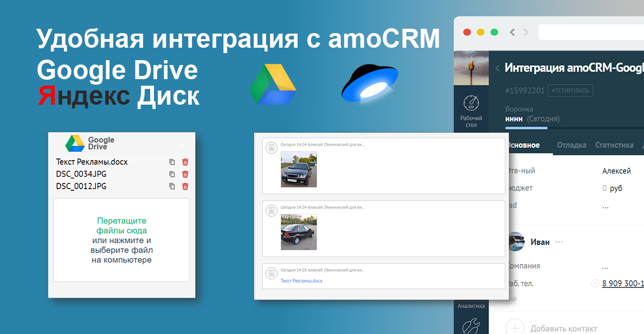The height and width of the screenshot is (334, 644).
Task: Switch to the Статистика tab
Action: [x=614, y=145]
